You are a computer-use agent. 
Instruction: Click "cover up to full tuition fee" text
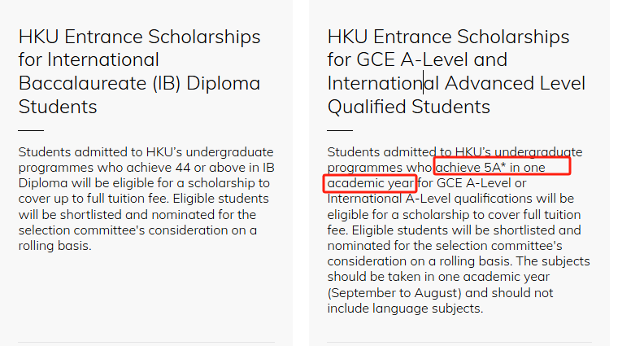pos(93,199)
